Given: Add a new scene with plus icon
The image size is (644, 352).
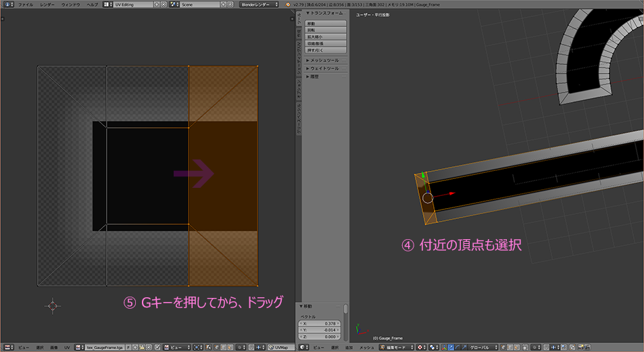Looking at the screenshot, I should pyautogui.click(x=224, y=5).
